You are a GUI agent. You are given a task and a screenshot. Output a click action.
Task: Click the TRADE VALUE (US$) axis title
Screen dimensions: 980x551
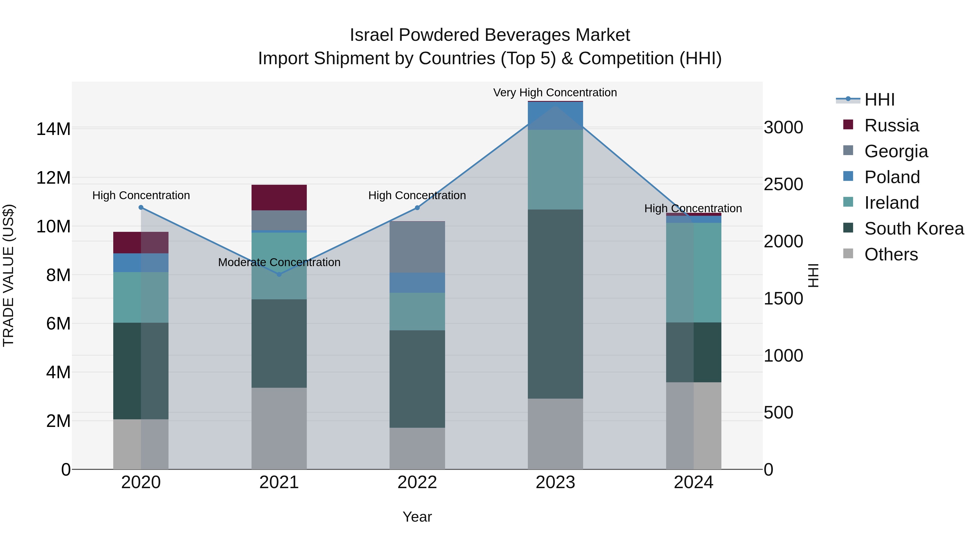pyautogui.click(x=8, y=275)
